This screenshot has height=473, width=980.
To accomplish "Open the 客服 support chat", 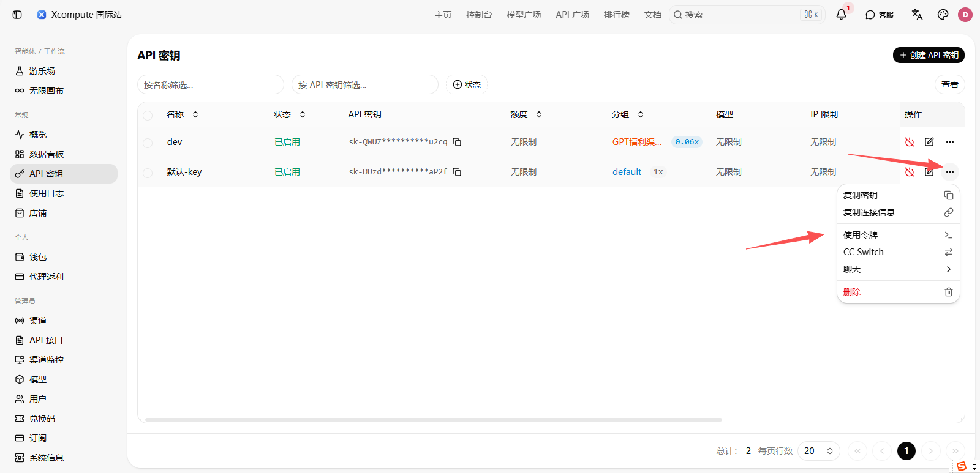I will [x=880, y=15].
